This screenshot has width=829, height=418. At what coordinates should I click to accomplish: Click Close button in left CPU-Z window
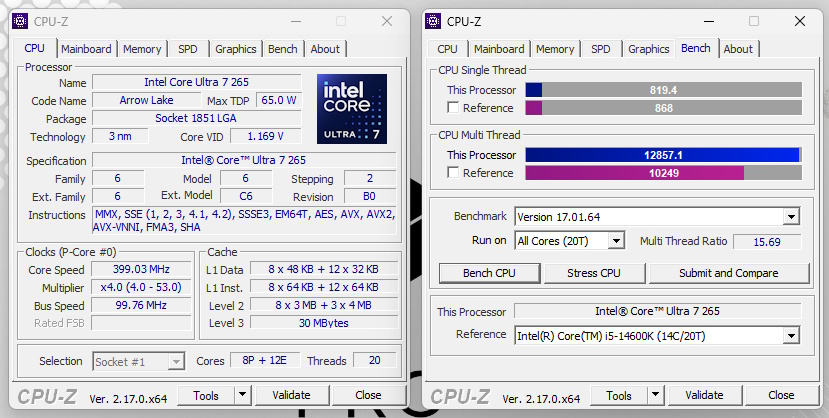coord(369,395)
